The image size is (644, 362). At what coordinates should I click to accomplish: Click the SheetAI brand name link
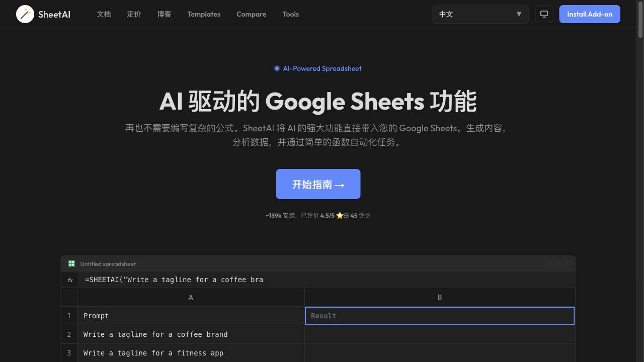point(54,14)
